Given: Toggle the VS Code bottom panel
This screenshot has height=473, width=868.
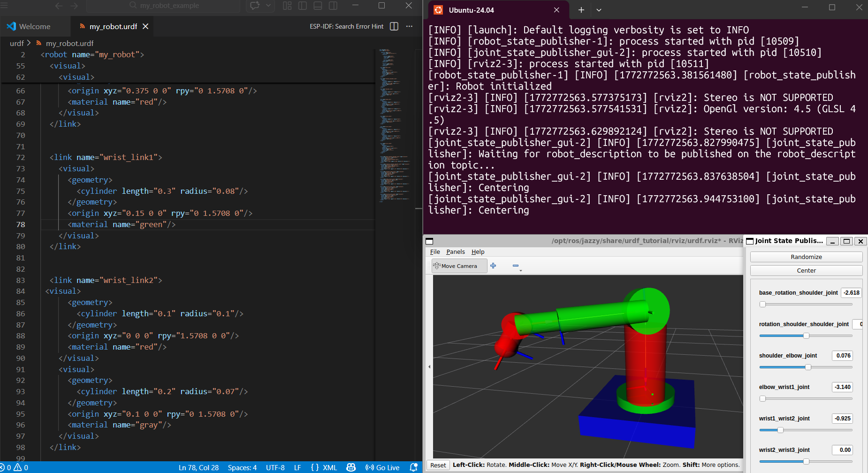Looking at the screenshot, I should (x=318, y=6).
